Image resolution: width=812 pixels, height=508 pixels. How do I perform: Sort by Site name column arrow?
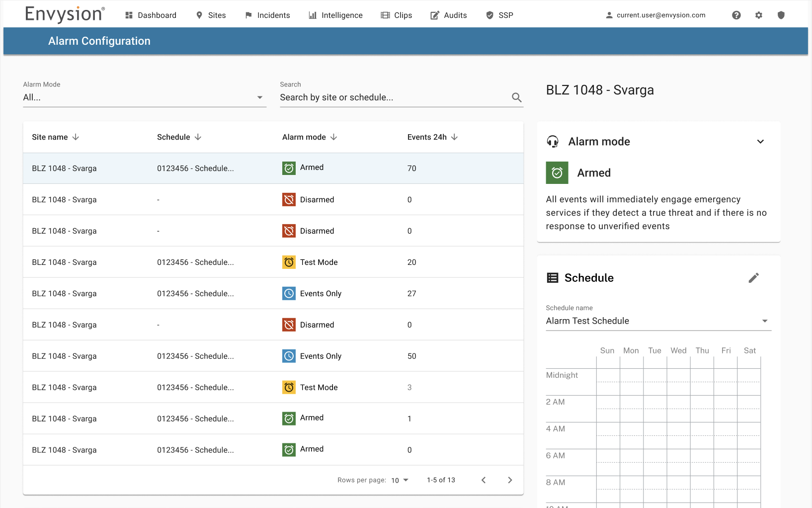(76, 137)
